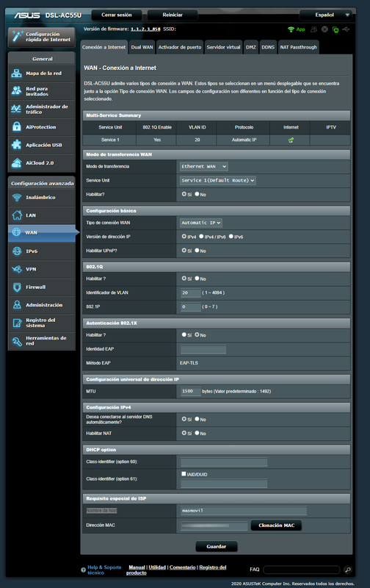The width and height of the screenshot is (370, 588).
Task: Click the FAQ search box
Action: 302,570
